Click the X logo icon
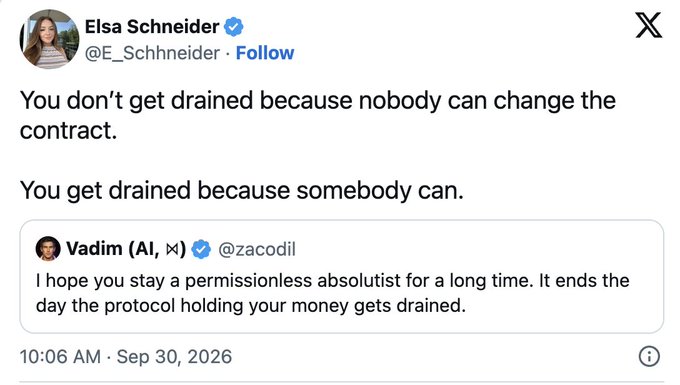 [649, 25]
